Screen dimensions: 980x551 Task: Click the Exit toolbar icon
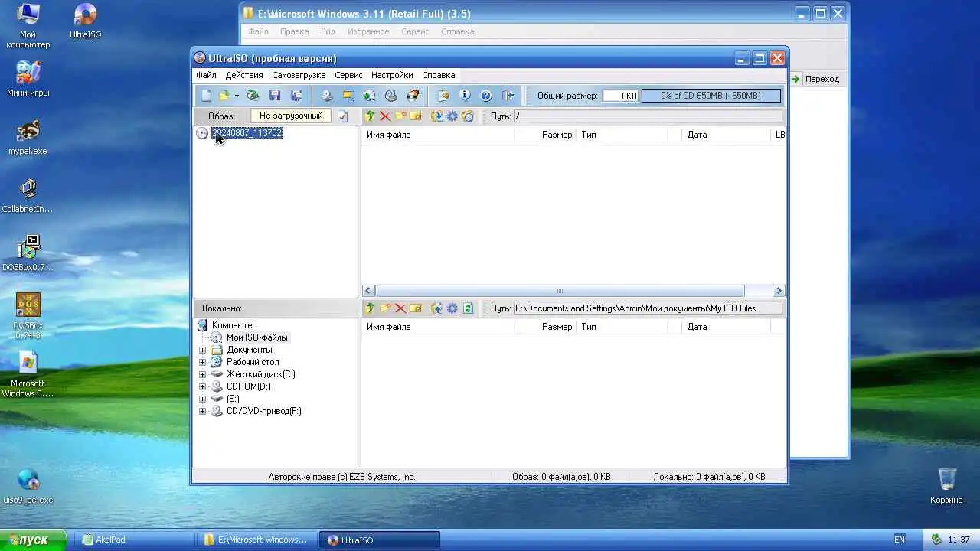pyautogui.click(x=508, y=96)
